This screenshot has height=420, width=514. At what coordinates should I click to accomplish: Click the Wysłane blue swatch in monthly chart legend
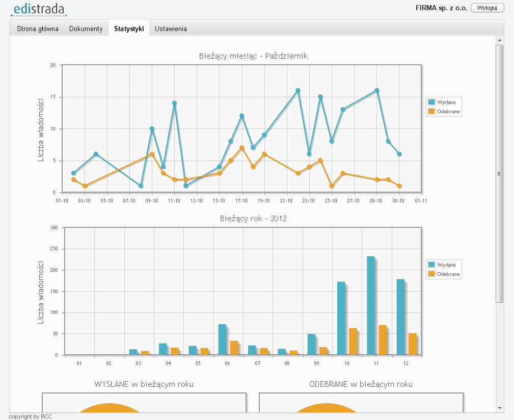[x=431, y=102]
